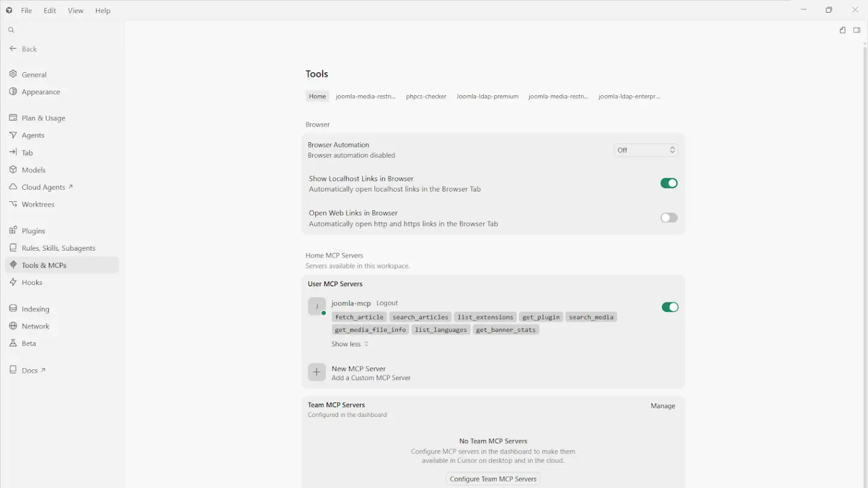Select the Home workspace tab
The width and height of the screenshot is (868, 488).
(317, 96)
